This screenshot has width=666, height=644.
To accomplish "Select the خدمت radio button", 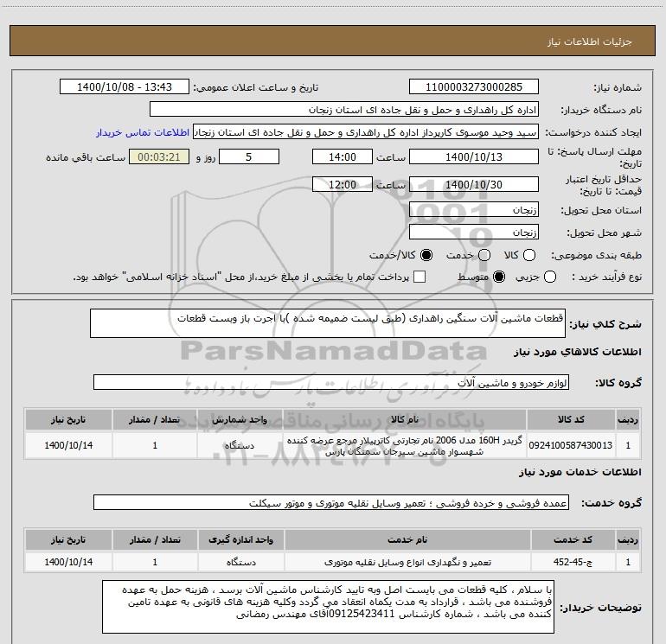I will [x=484, y=255].
